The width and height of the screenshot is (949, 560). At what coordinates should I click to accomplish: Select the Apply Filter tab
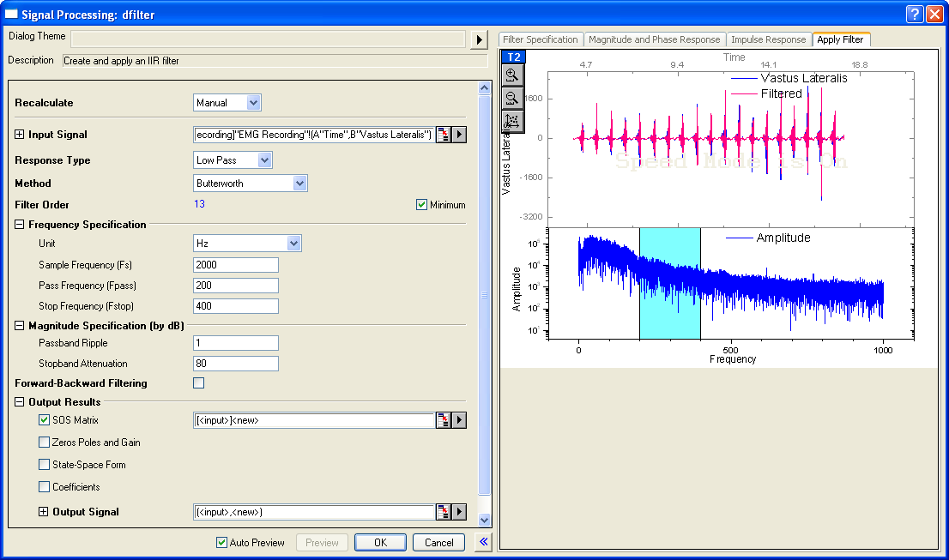(x=841, y=39)
